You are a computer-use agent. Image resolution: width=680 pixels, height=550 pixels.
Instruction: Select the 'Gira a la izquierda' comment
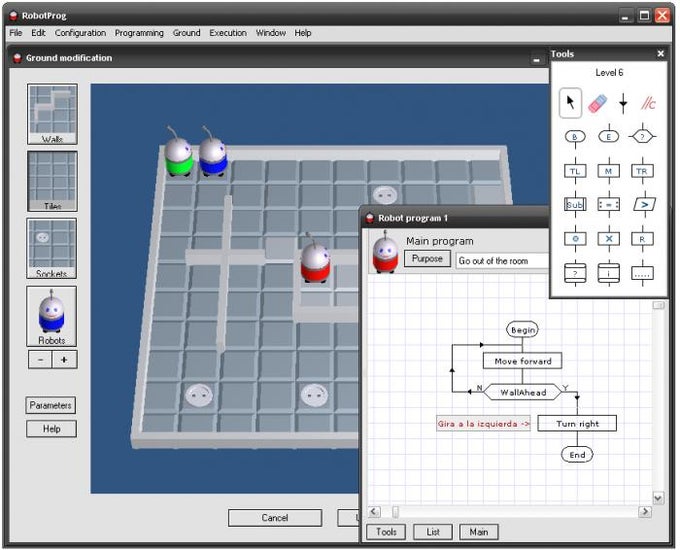tap(484, 424)
